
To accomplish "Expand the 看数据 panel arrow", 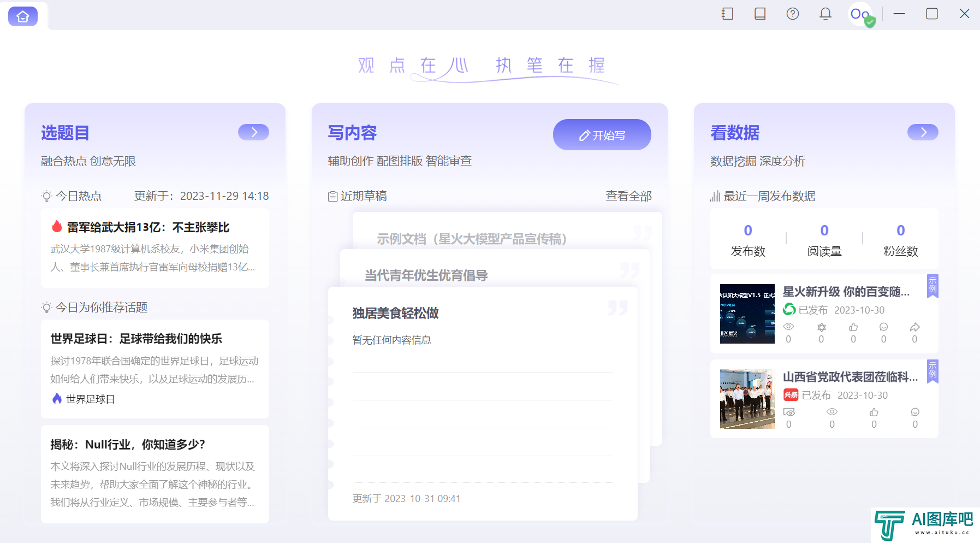I will [923, 132].
